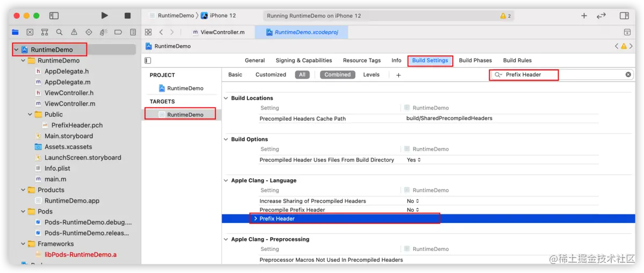Viewport: 644px width, 273px height.
Task: Collapse the Apple Clang - Preprocessing section
Action: (x=226, y=239)
